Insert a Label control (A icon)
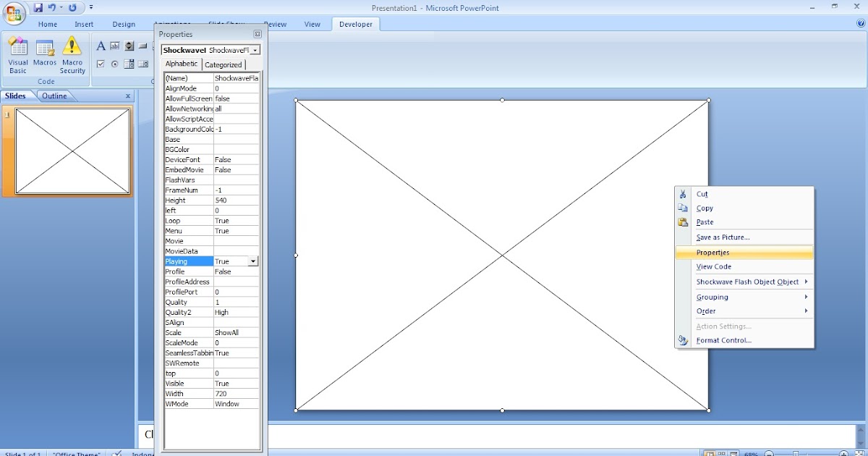This screenshot has width=868, height=456. (x=101, y=46)
